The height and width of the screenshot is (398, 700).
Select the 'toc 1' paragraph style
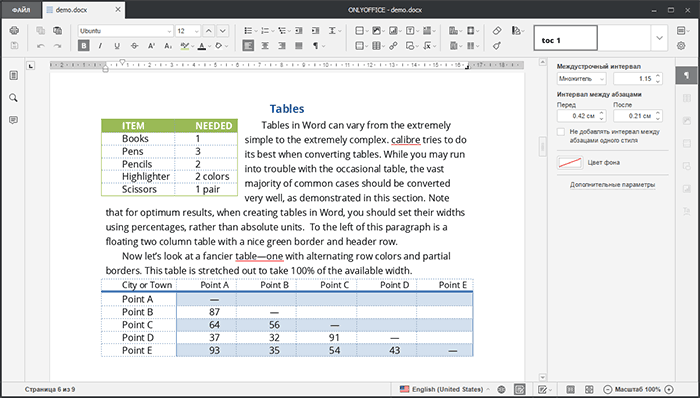[x=566, y=38]
